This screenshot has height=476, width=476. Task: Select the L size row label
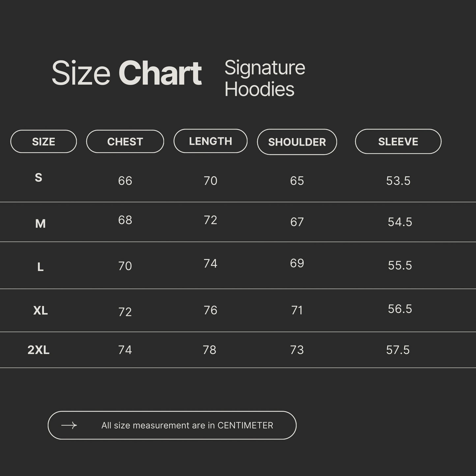[40, 266]
